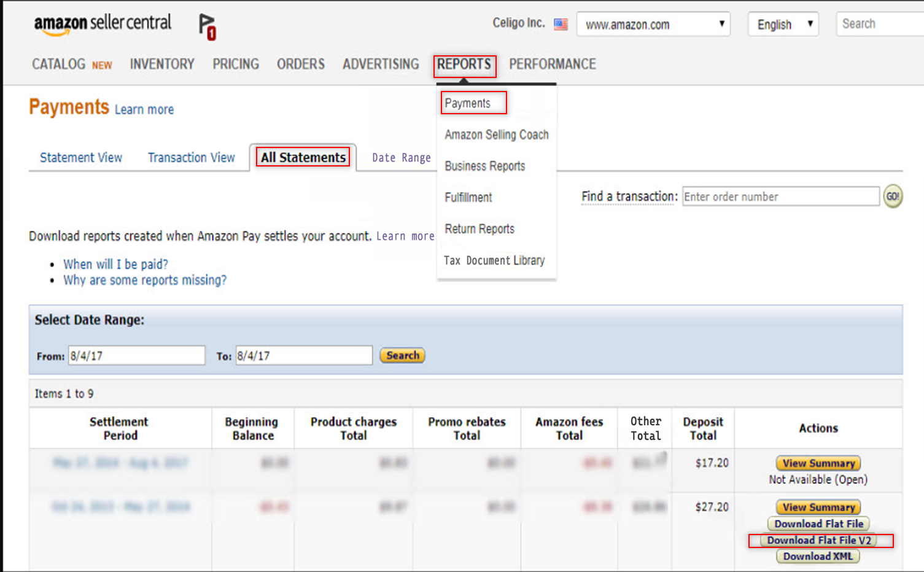
Task: Open Tax Document Library menu item
Action: click(494, 261)
